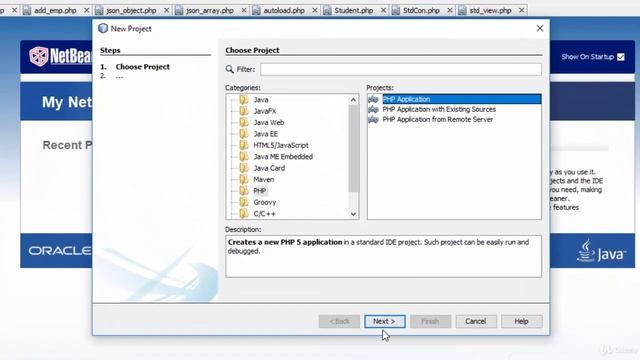Switch to add_emp.php editor tab

pos(55,11)
